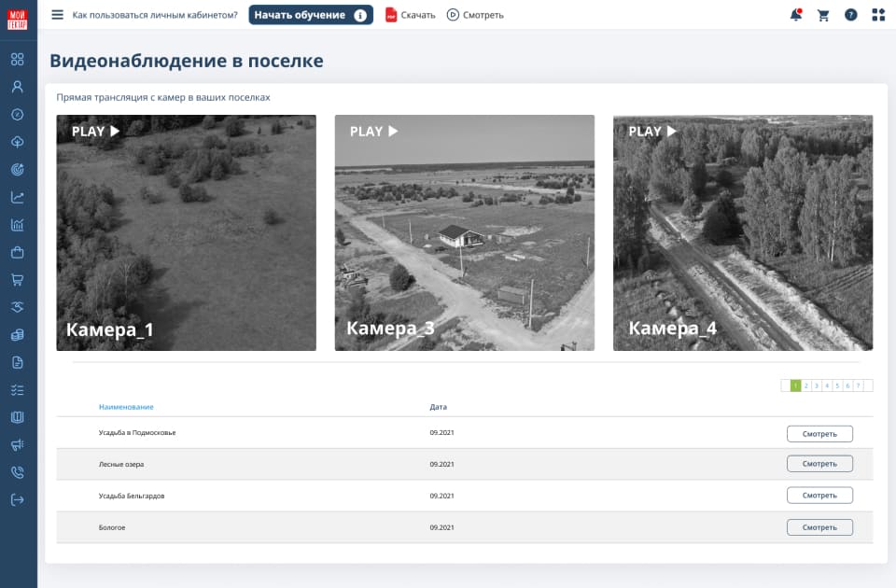
Task: Open the Скачать PDF link
Action: pyautogui.click(x=413, y=15)
